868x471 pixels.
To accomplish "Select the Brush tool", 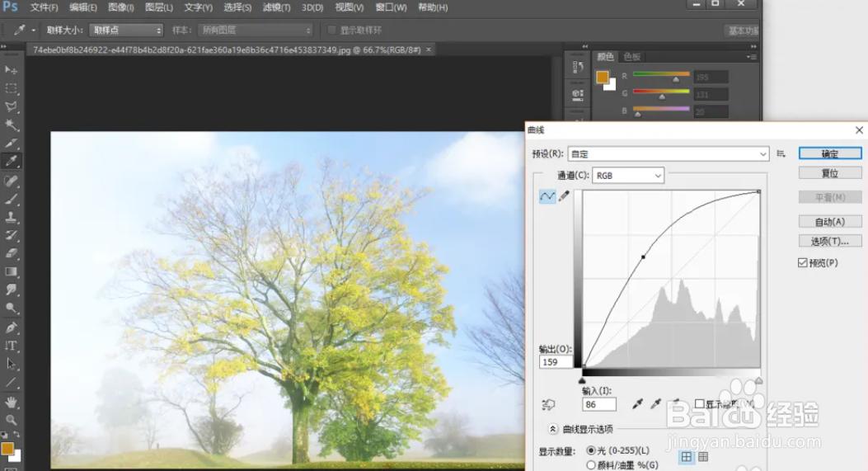I will 11,199.
